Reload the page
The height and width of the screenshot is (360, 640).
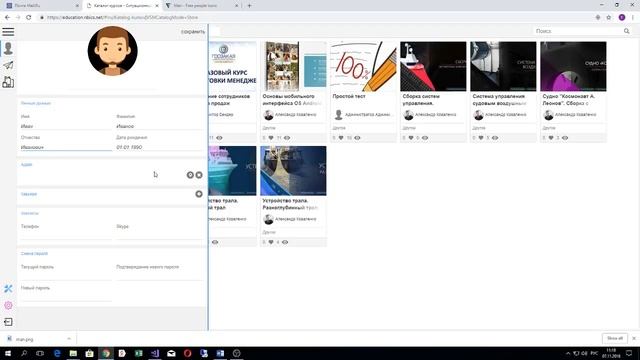[29, 18]
